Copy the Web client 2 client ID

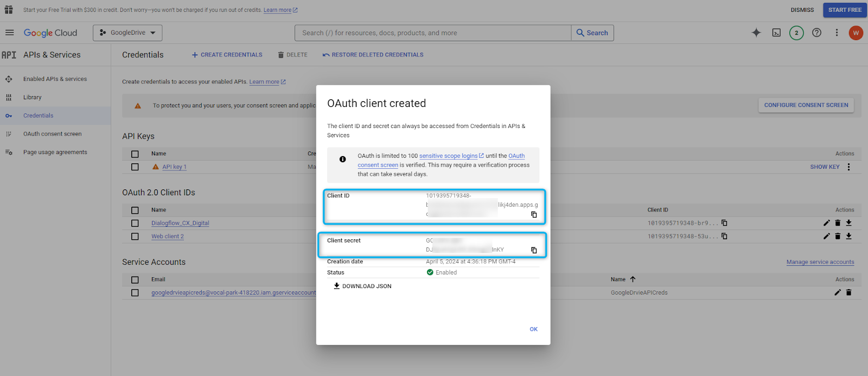pos(724,236)
